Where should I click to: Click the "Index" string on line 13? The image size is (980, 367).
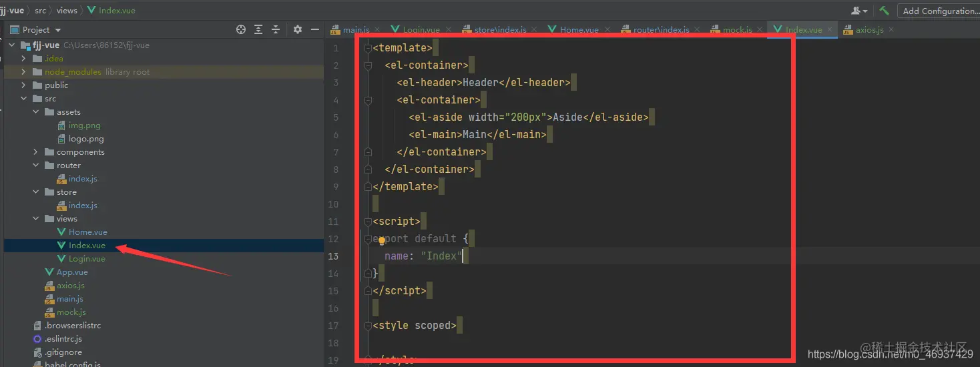[x=442, y=256]
